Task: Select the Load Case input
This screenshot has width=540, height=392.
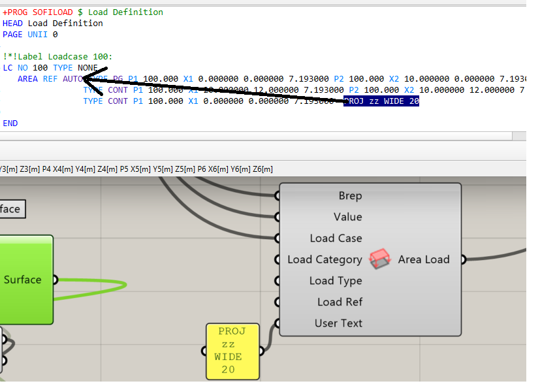Action: 336,238
